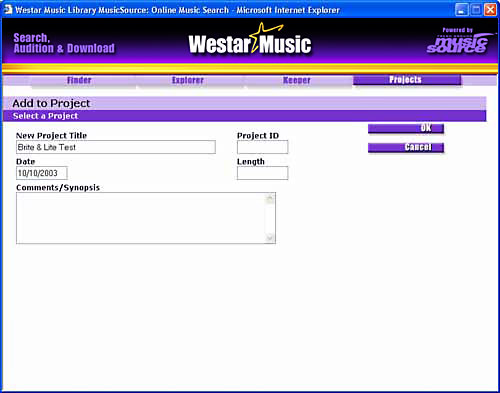Click the 'Select a Project' subheading

coord(45,116)
